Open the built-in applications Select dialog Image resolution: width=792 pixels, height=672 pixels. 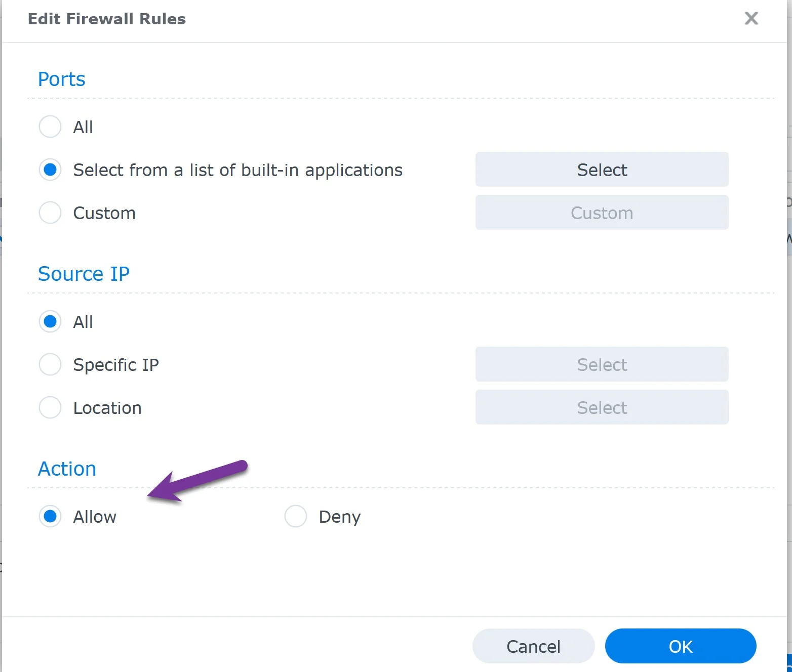601,170
